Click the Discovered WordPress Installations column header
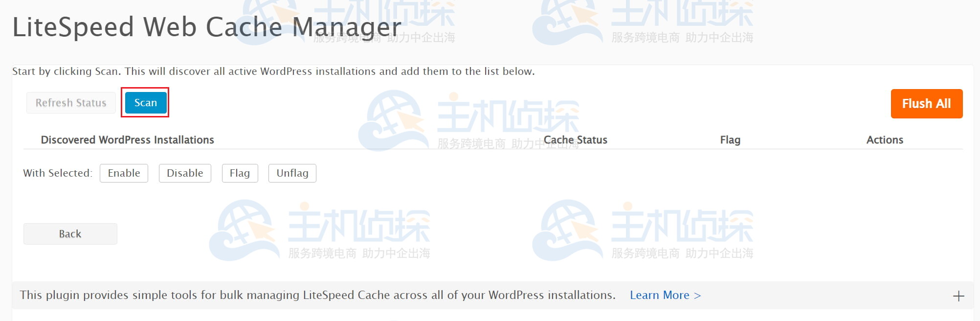The height and width of the screenshot is (321, 980). coord(127,140)
